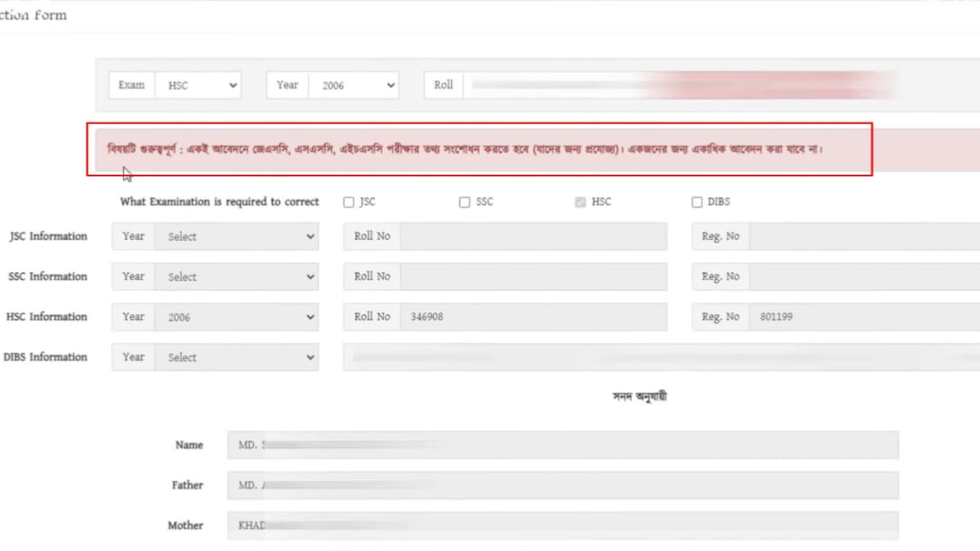The height and width of the screenshot is (551, 980).
Task: Click the HSC Reg. No field 801199
Action: tap(863, 317)
